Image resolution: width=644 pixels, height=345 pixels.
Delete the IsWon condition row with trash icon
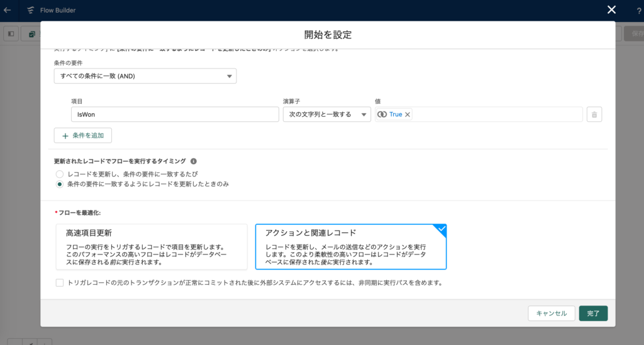point(594,114)
